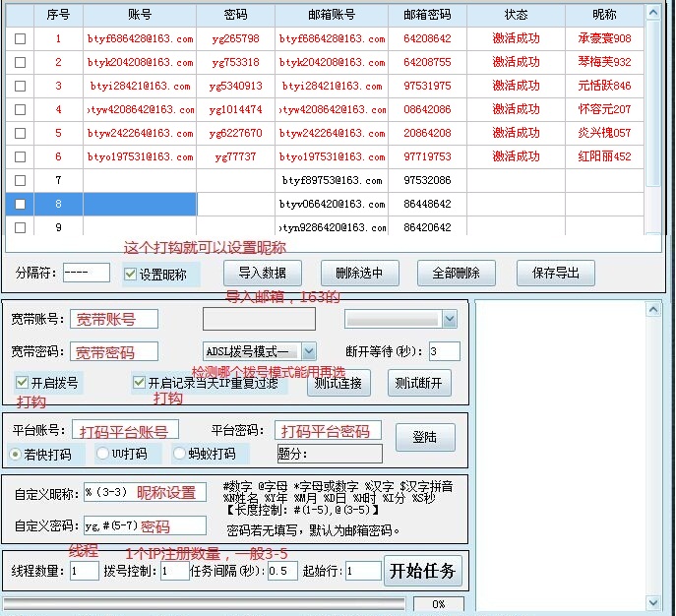Toggle the 开启拨号 checkbox
This screenshot has width=676, height=616.
[23, 382]
